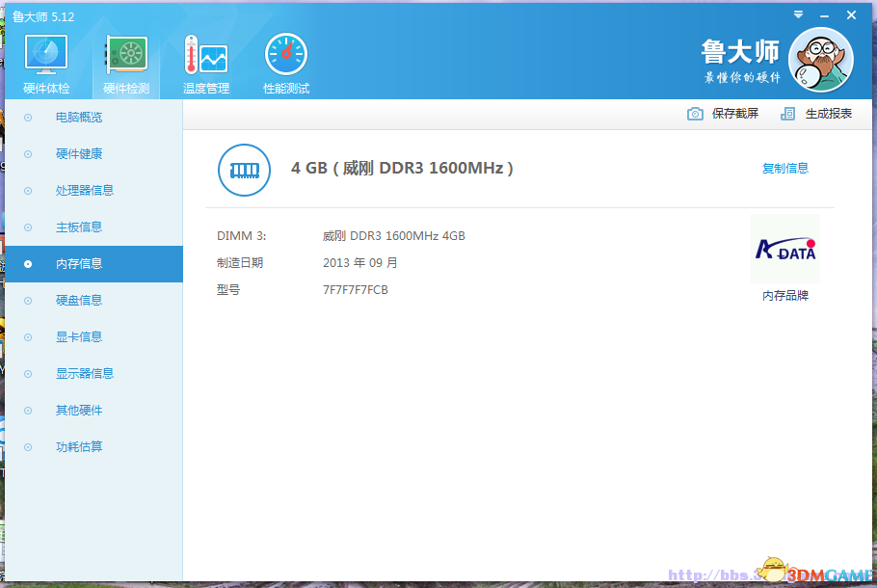Image resolution: width=877 pixels, height=588 pixels.
Task: Select the 内存信息 sidebar entry
Action: coord(93,264)
